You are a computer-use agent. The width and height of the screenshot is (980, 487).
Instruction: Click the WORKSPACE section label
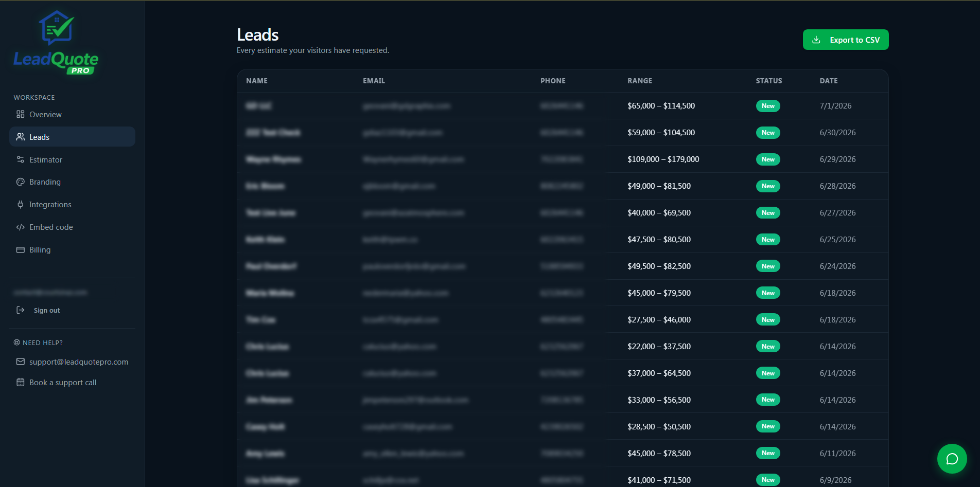(x=34, y=97)
